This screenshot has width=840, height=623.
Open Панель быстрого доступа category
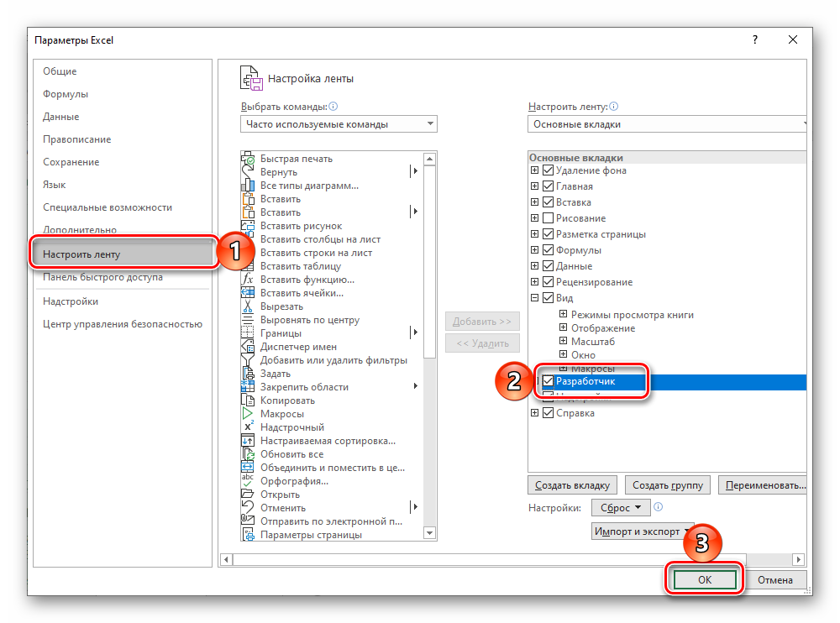pos(122,277)
